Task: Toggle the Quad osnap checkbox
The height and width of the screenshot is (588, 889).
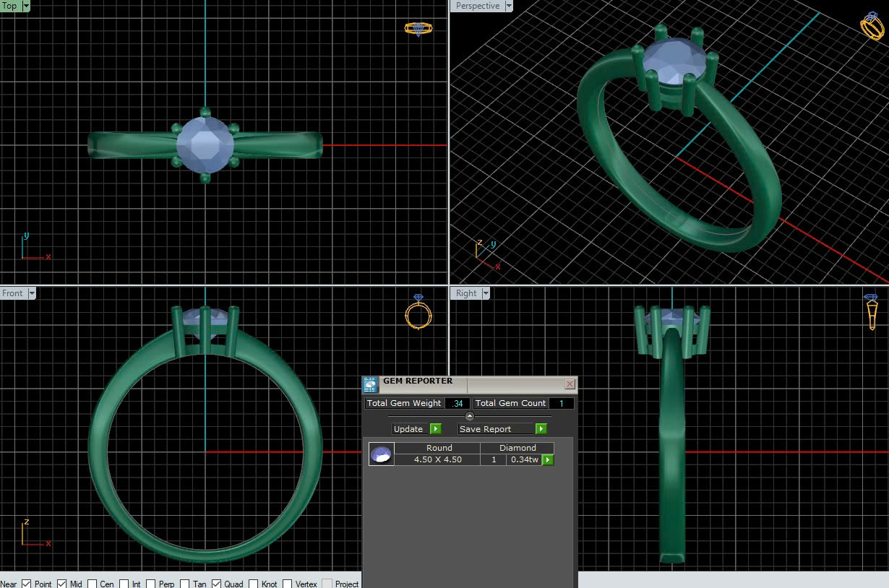Action: 216,584
